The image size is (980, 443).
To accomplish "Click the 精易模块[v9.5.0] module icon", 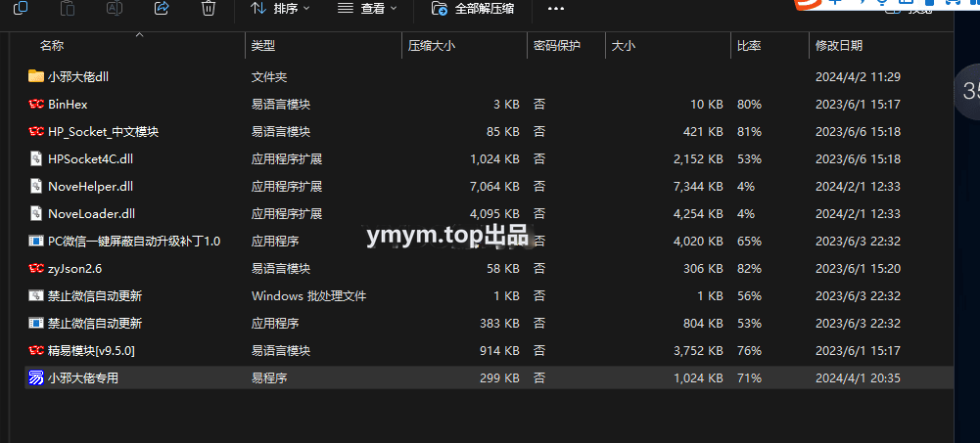I will 36,351.
